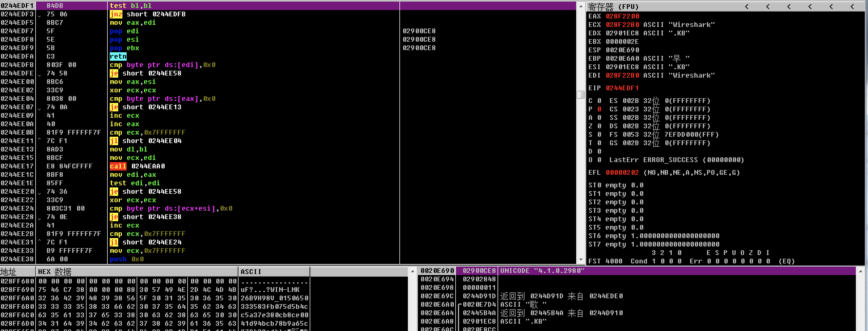Click the rightmost arrow in registers header
Viewport: 868px width, 331px height.
pos(852,6)
